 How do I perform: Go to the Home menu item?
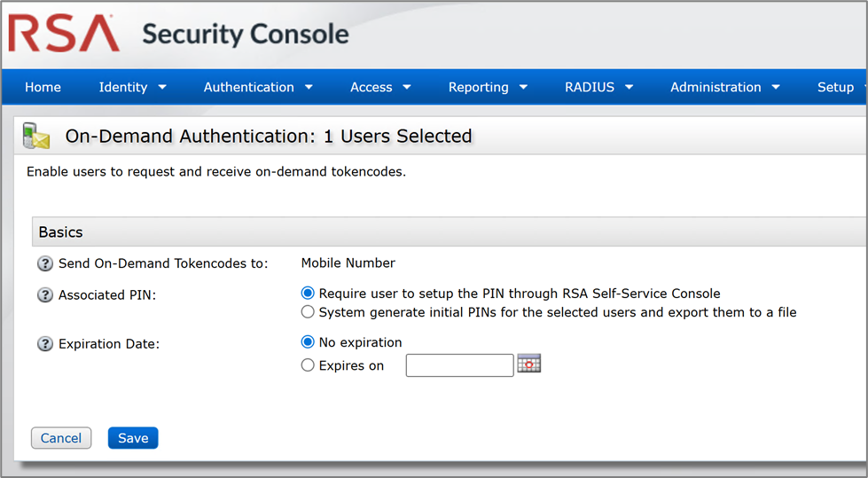click(43, 87)
